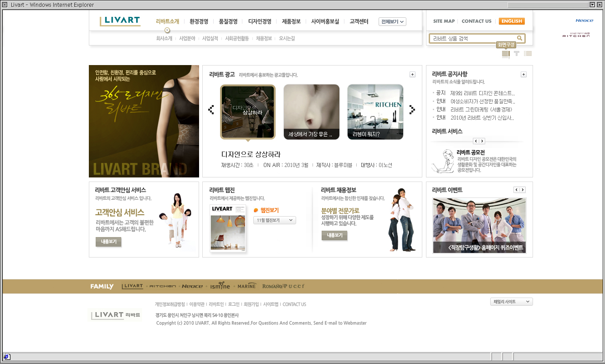Click 내용보기 under 고객안심 서비스

click(108, 242)
